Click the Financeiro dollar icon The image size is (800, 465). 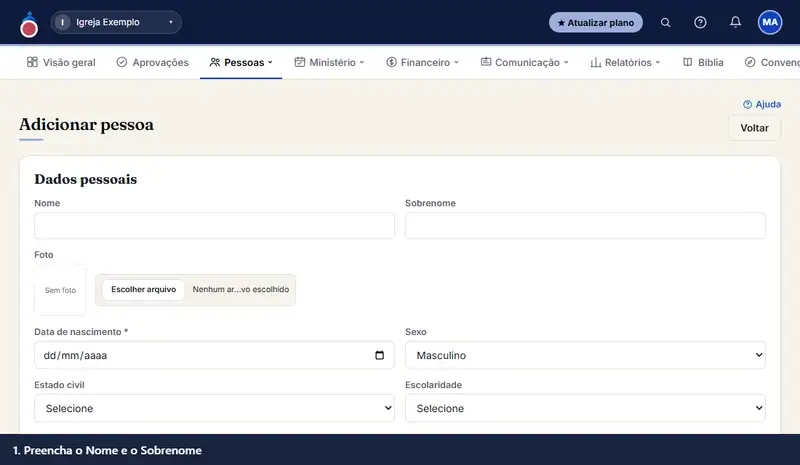tap(391, 62)
